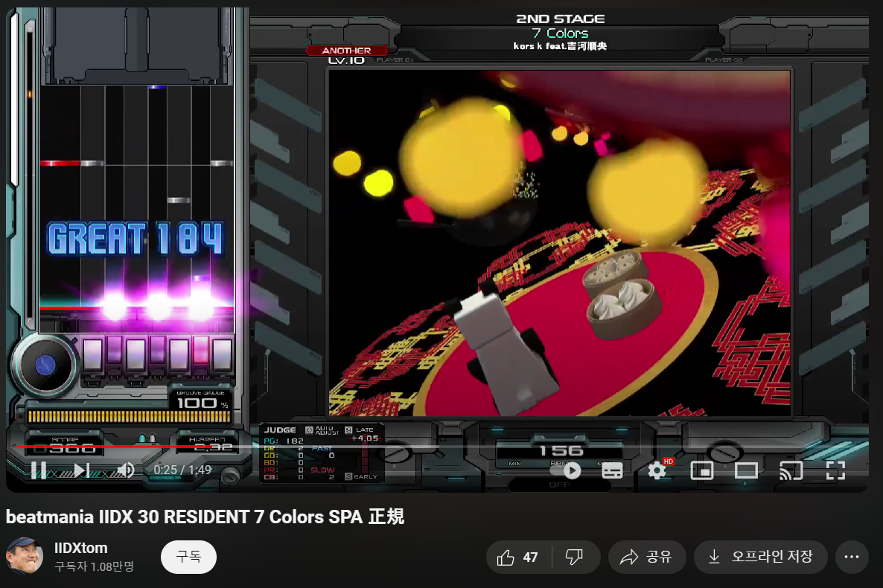Image resolution: width=883 pixels, height=588 pixels.
Task: Open the IIDXtom channel name link
Action: (x=80, y=548)
